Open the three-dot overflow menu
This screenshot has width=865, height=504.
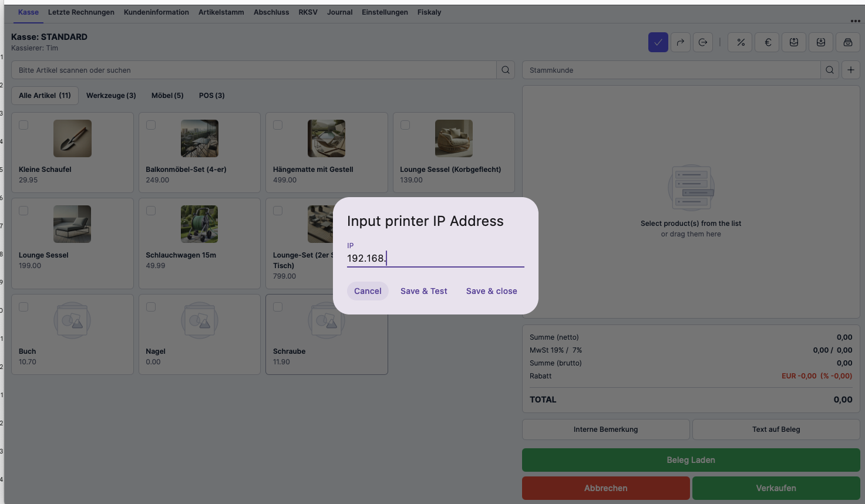tap(855, 21)
